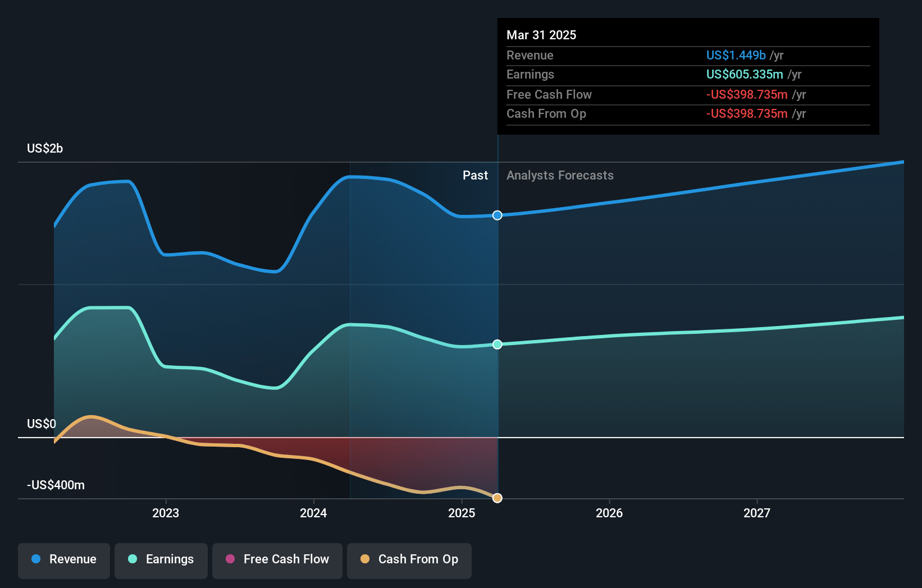Click the 2025 x-axis label
Image resolution: width=922 pixels, height=588 pixels.
point(462,513)
